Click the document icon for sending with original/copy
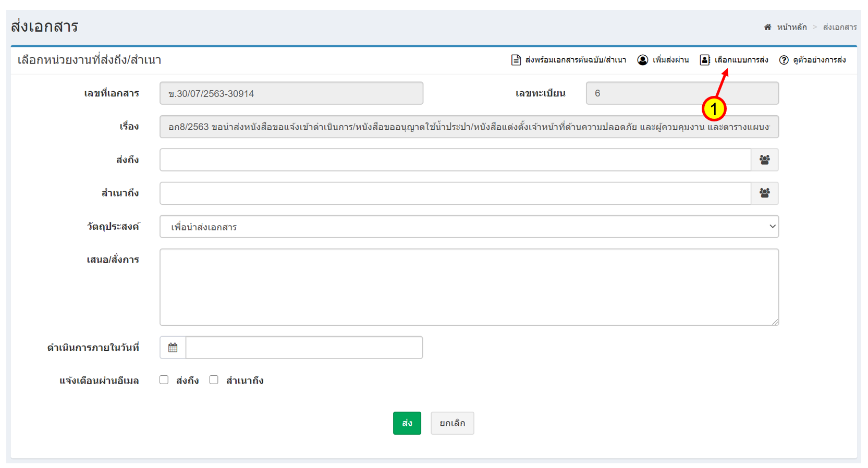Screen dimensions: 868x468 point(516,60)
